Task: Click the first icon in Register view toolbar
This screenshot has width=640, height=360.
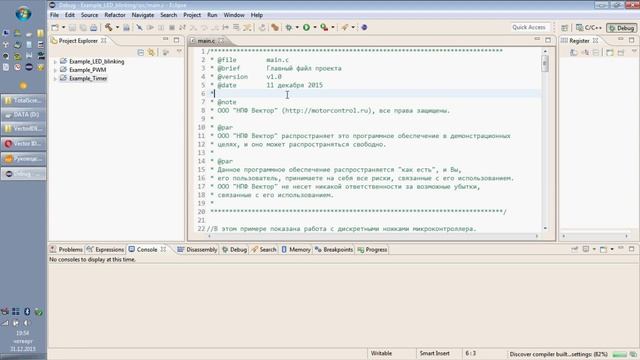Action: click(573, 53)
